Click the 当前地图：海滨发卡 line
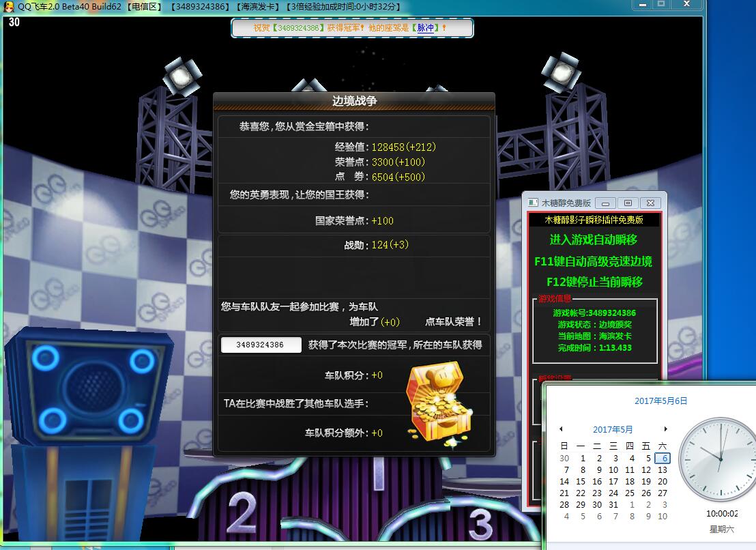Image resolution: width=756 pixels, height=550 pixels. point(594,336)
